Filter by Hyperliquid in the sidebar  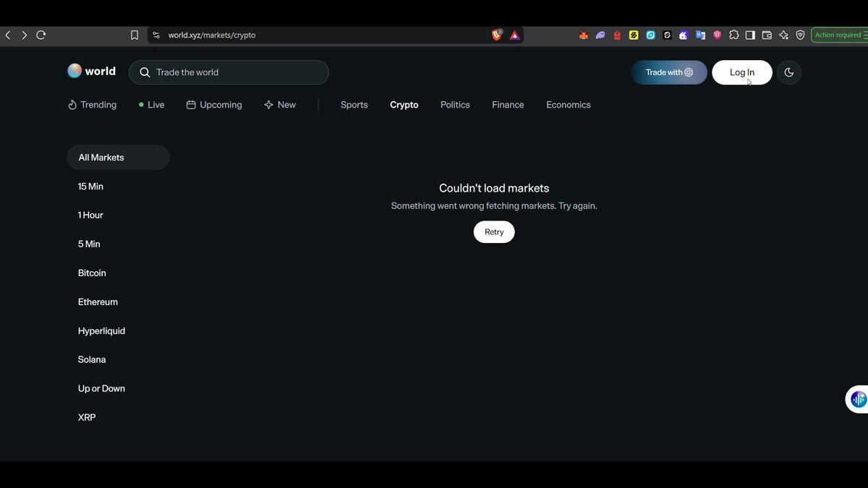tap(101, 331)
